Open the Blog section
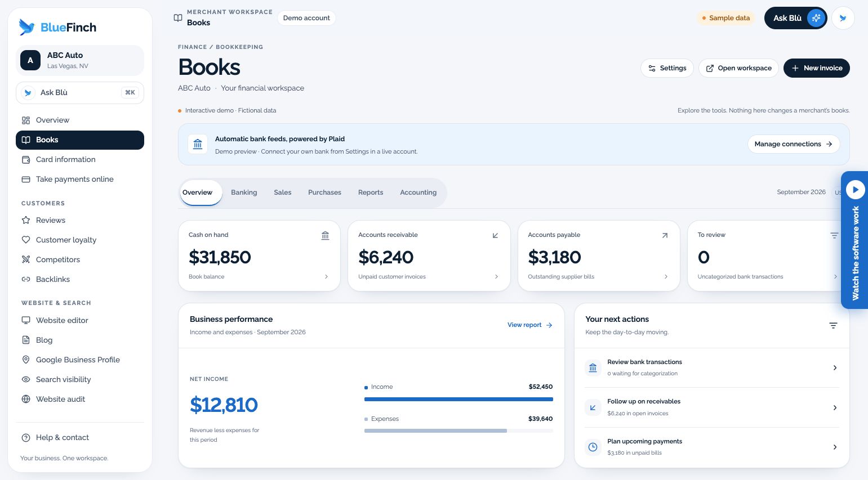Image resolution: width=868 pixels, height=480 pixels. coord(80,340)
